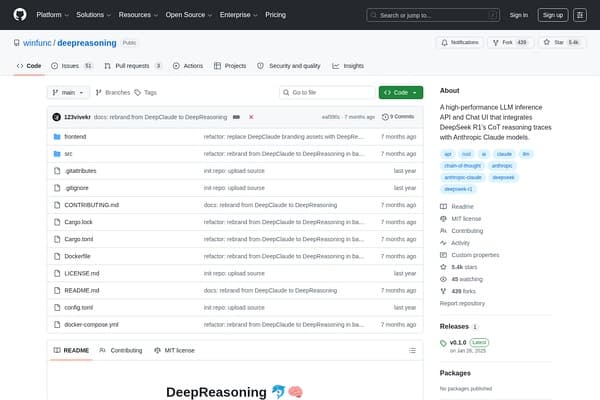Open the Cargo.toml file

[78, 239]
